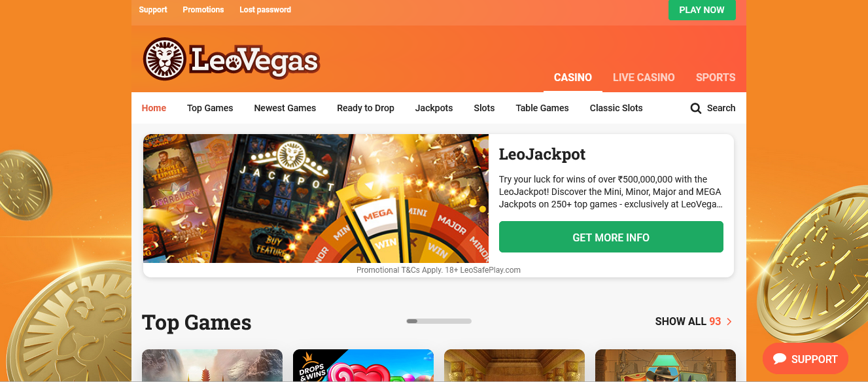
Task: Open search via the magnifier icon
Action: click(x=696, y=108)
